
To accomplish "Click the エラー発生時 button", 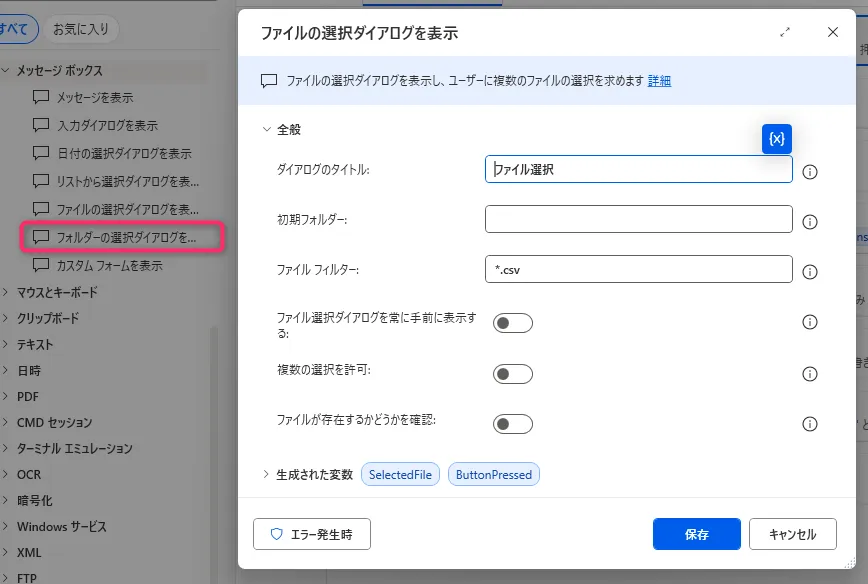I will click(312, 534).
